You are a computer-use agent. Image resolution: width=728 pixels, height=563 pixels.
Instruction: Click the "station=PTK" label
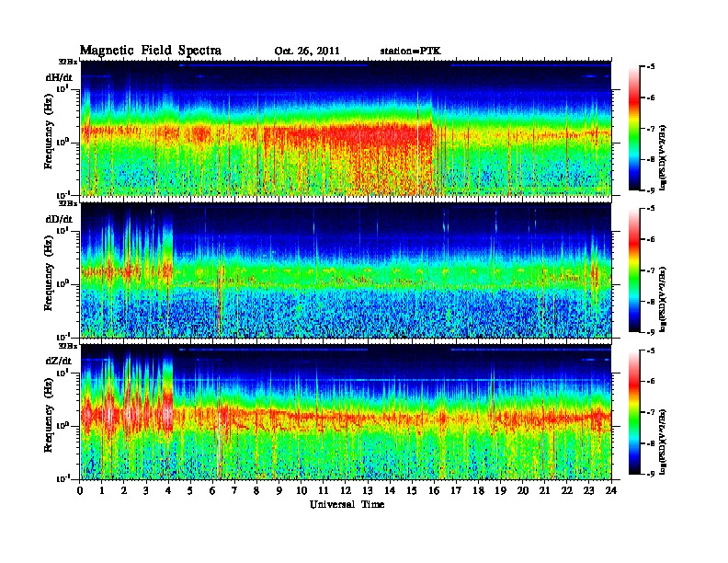click(x=410, y=51)
